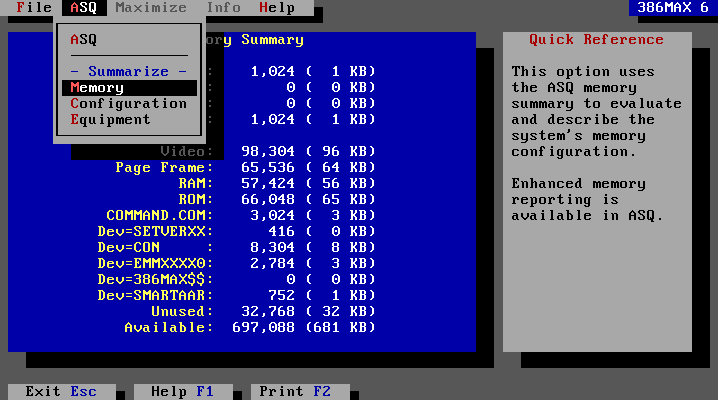
Task: Click the value 2,784
Action: click(x=272, y=264)
